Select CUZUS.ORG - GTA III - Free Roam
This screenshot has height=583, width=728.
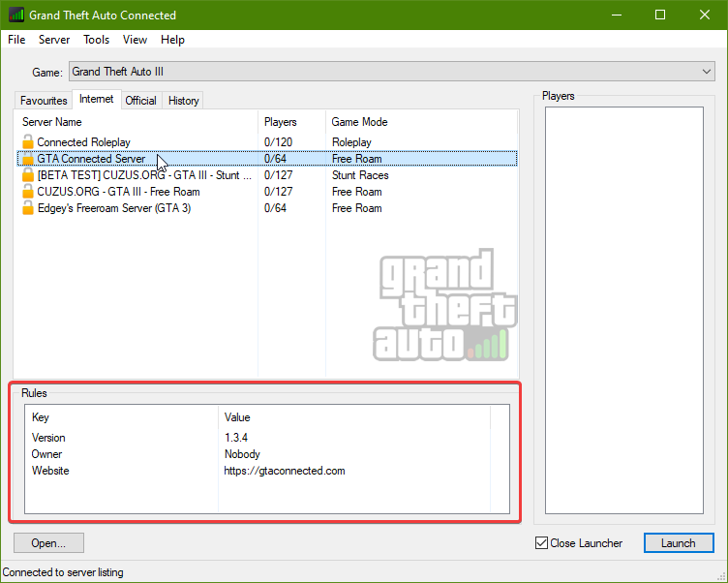click(x=267, y=192)
